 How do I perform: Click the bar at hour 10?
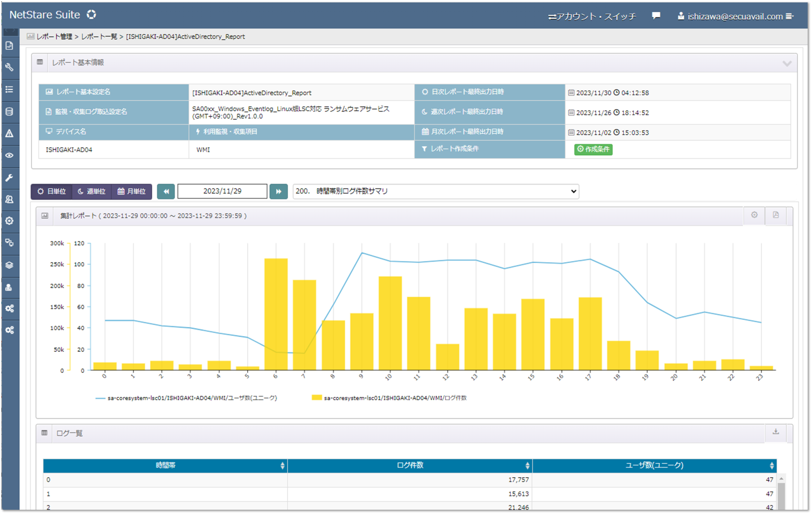[390, 323]
